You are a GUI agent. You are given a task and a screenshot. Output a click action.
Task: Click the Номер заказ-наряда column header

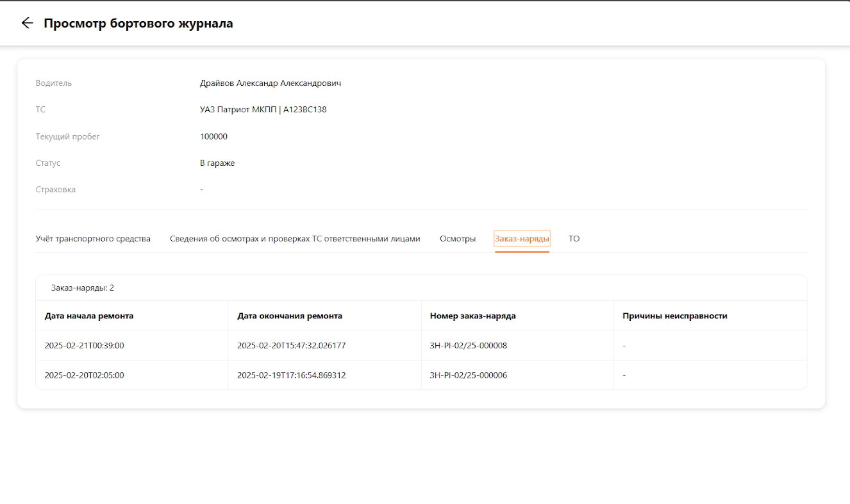(x=472, y=316)
